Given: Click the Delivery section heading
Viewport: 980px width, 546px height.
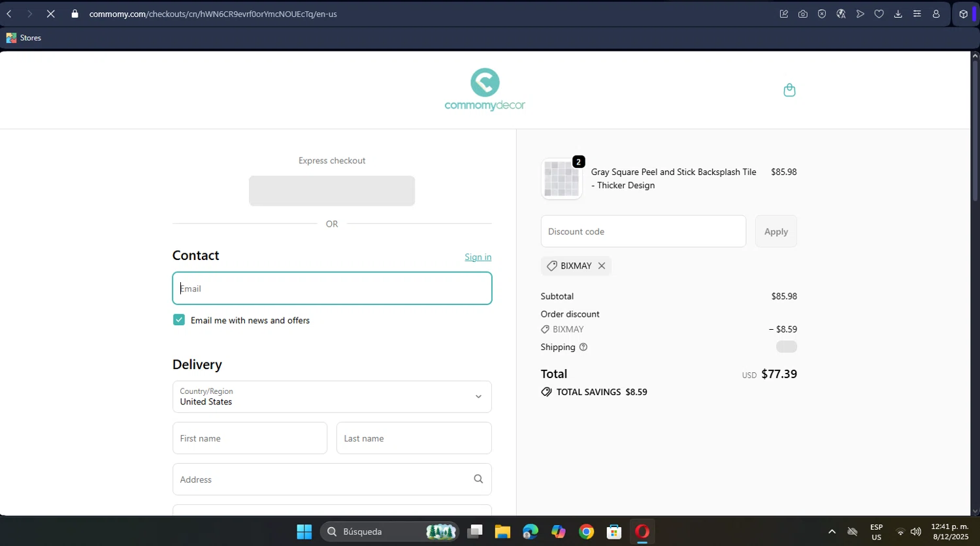Looking at the screenshot, I should [197, 364].
